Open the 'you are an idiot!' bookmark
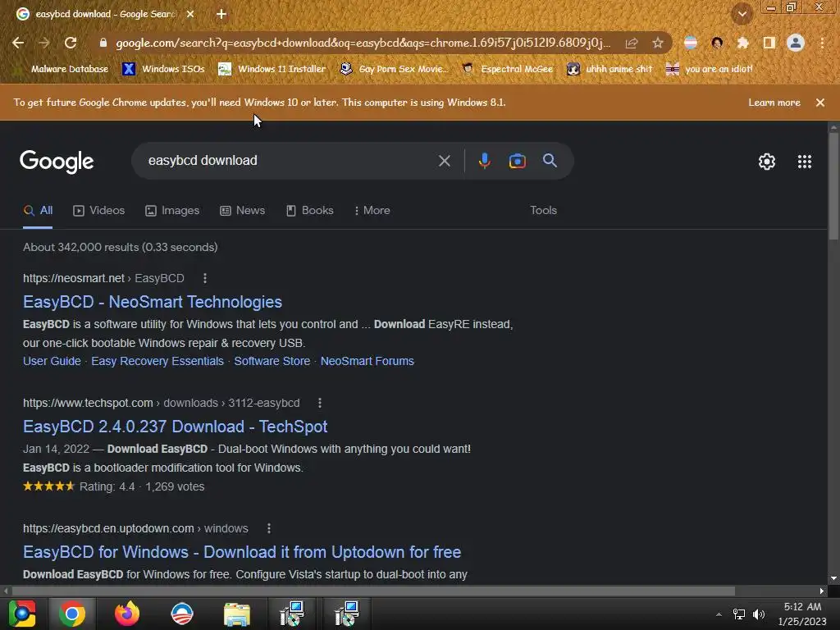Viewport: 840px width, 630px height. pos(710,69)
